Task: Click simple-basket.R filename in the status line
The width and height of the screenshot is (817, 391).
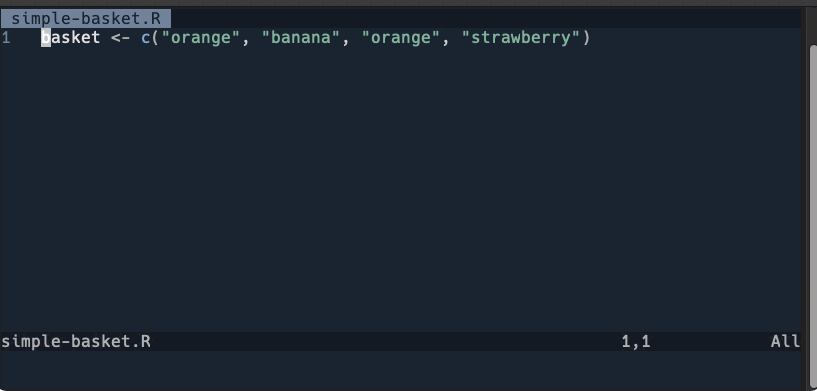Action: pos(76,341)
